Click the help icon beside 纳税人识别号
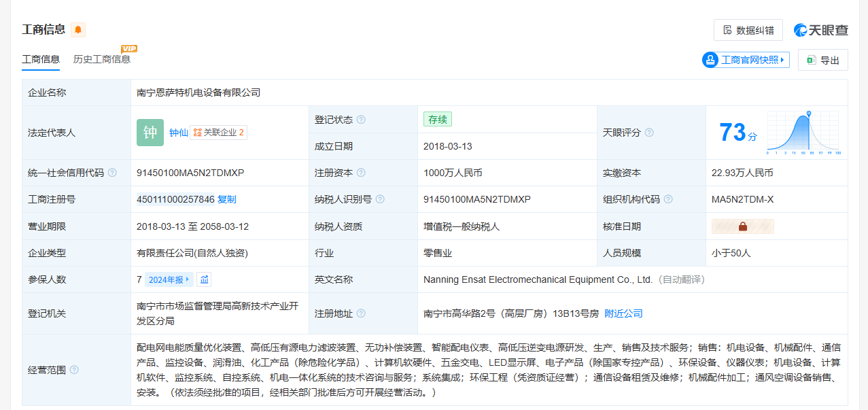Screen dimensions: 868x410 (x=380, y=199)
